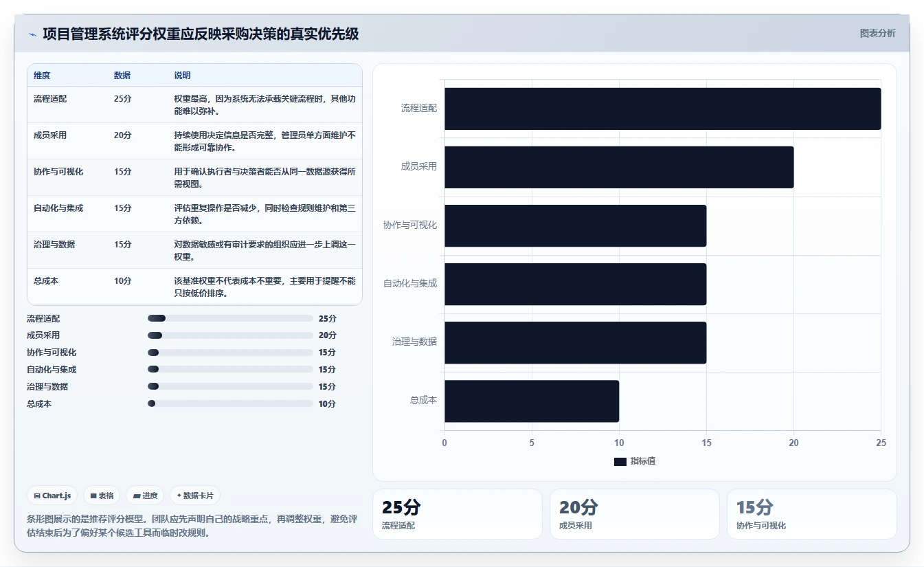Click the description starting 评估重复操作
The image size is (924, 567).
coord(264,214)
